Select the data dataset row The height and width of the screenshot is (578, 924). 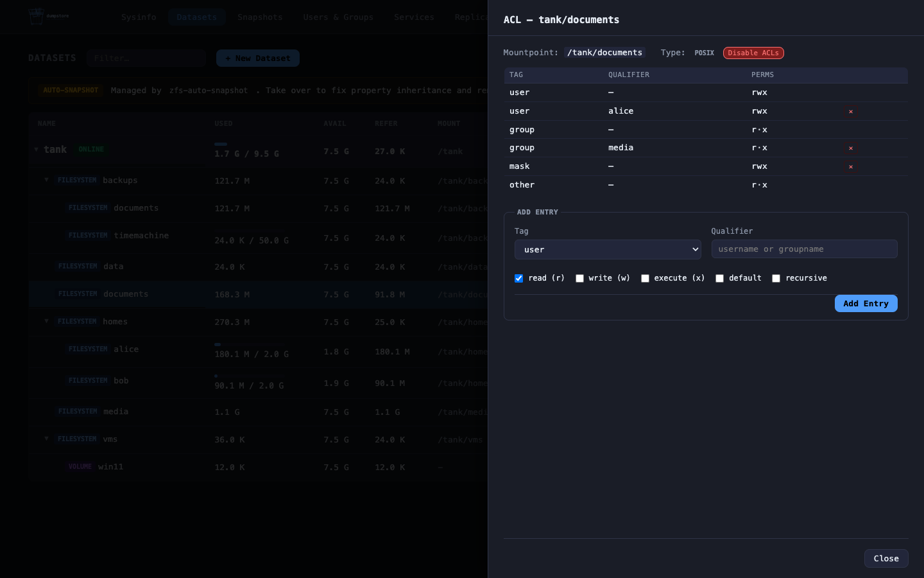click(x=258, y=267)
